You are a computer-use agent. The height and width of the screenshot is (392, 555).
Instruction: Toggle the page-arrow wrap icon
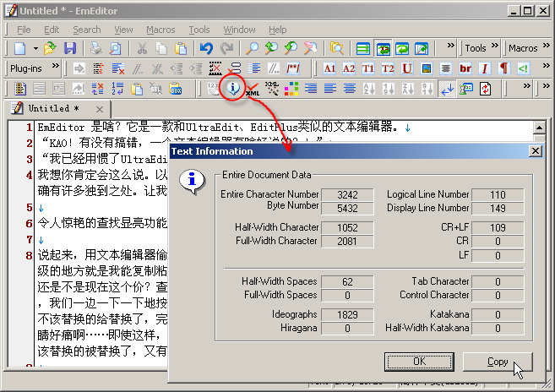point(422,48)
